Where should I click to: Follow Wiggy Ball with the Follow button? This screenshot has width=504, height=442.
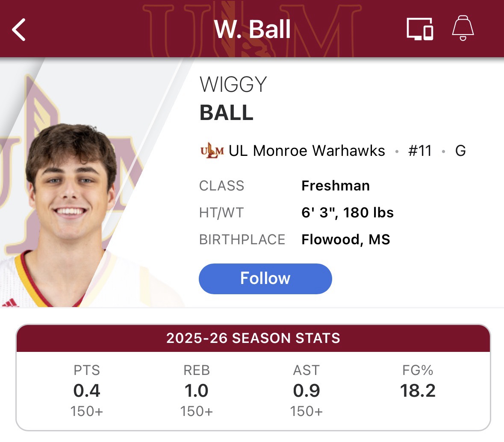[265, 278]
